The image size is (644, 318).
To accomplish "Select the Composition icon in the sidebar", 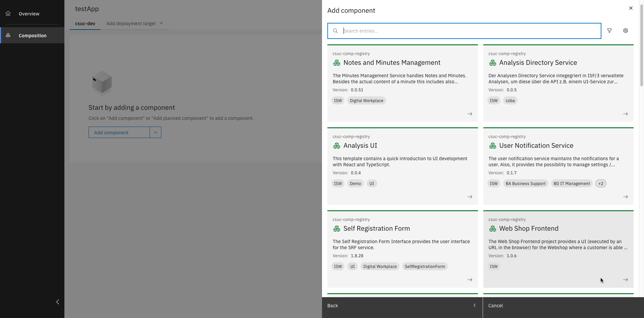I will [x=8, y=35].
